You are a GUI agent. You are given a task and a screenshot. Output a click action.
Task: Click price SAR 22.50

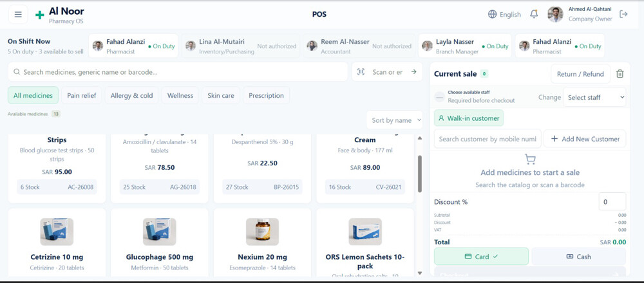[262, 163]
